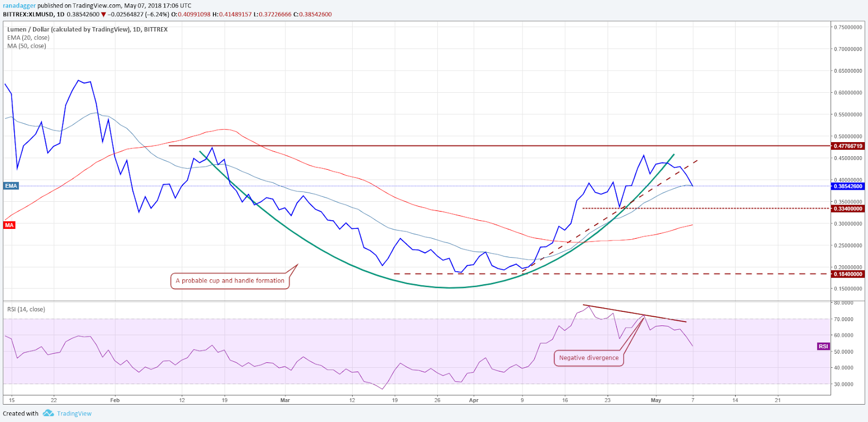Click the H:0.41489157 high value in header
This screenshot has width=868, height=422.
click(x=232, y=14)
